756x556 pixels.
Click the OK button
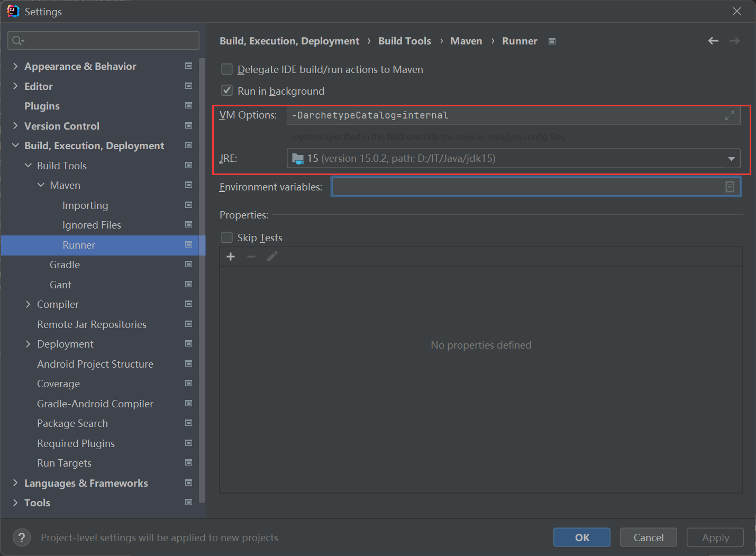(x=581, y=537)
